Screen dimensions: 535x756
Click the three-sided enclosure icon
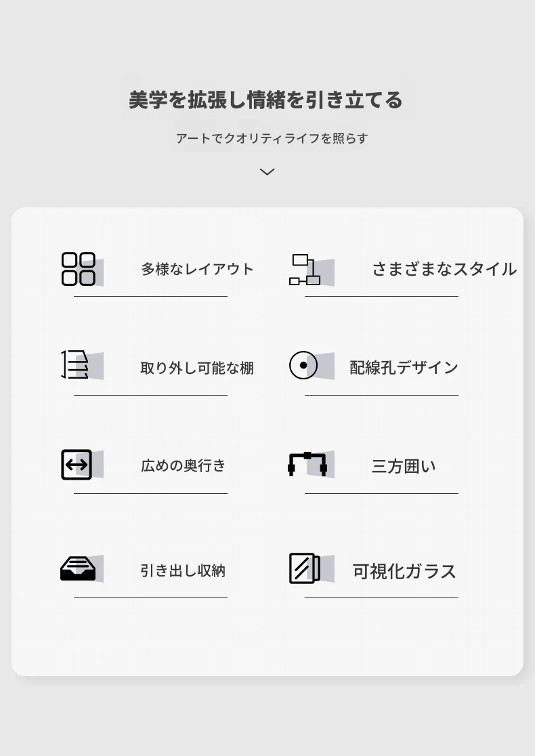click(307, 464)
